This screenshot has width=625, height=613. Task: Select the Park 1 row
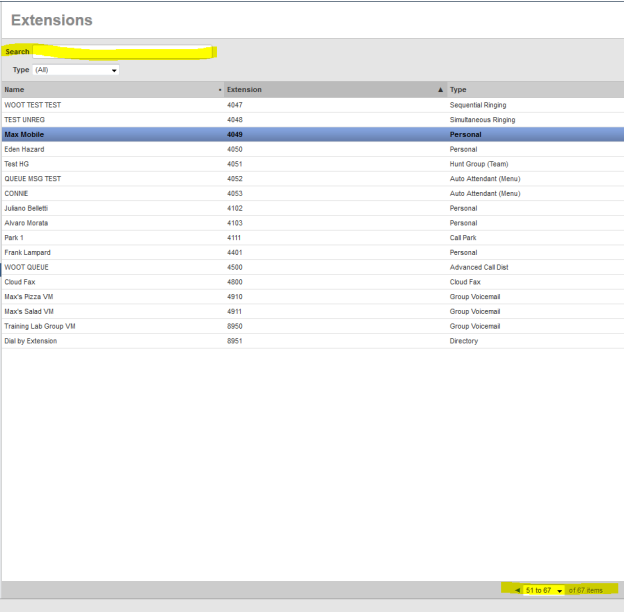pos(313,238)
